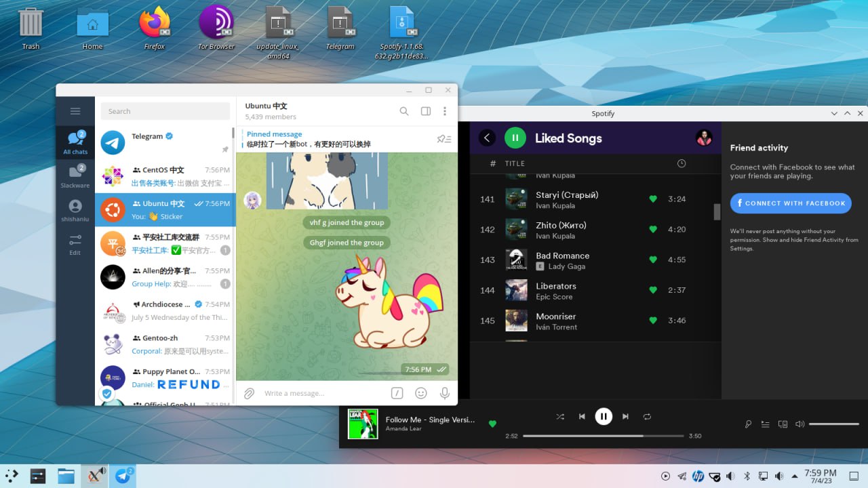Viewport: 868px width, 488px height.
Task: Click the Telegram chat search field
Action: pos(165,111)
